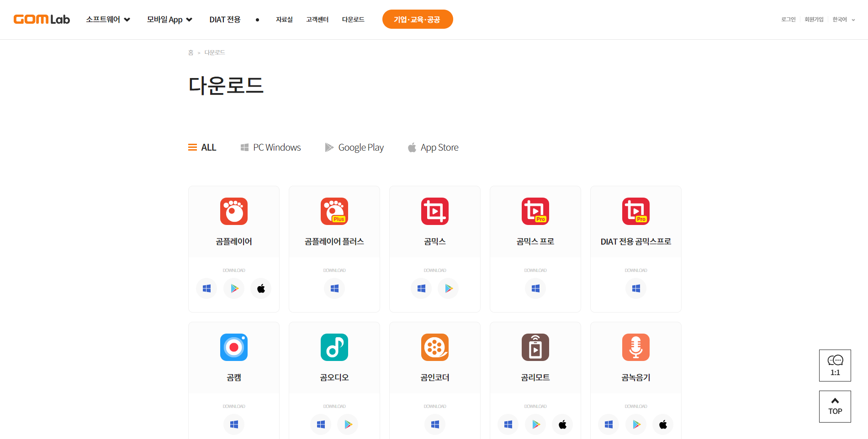Viewport: 868px width, 439px height.
Task: Get 곰녹음기 on the App Store
Action: click(663, 424)
